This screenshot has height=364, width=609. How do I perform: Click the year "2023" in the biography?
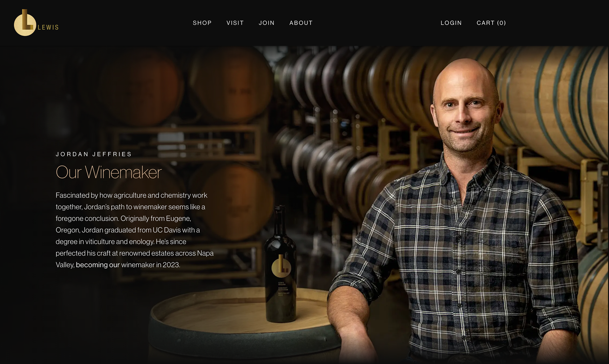coord(171,265)
